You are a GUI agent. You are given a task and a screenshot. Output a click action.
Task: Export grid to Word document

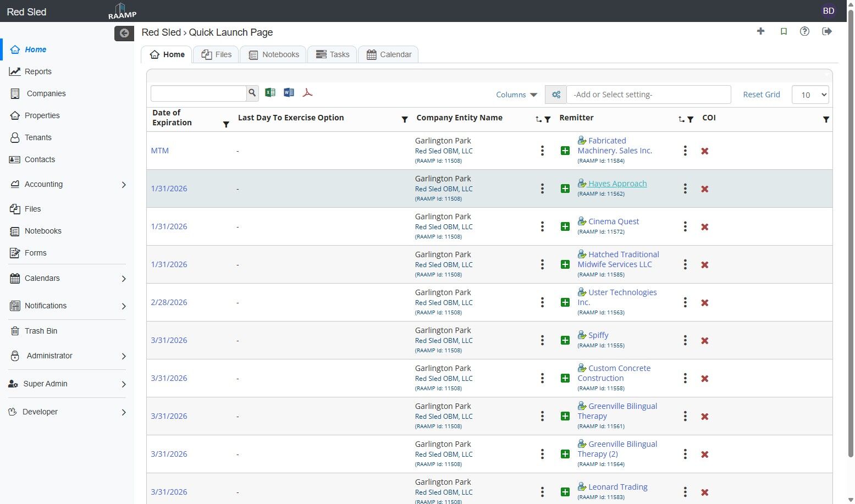[289, 93]
